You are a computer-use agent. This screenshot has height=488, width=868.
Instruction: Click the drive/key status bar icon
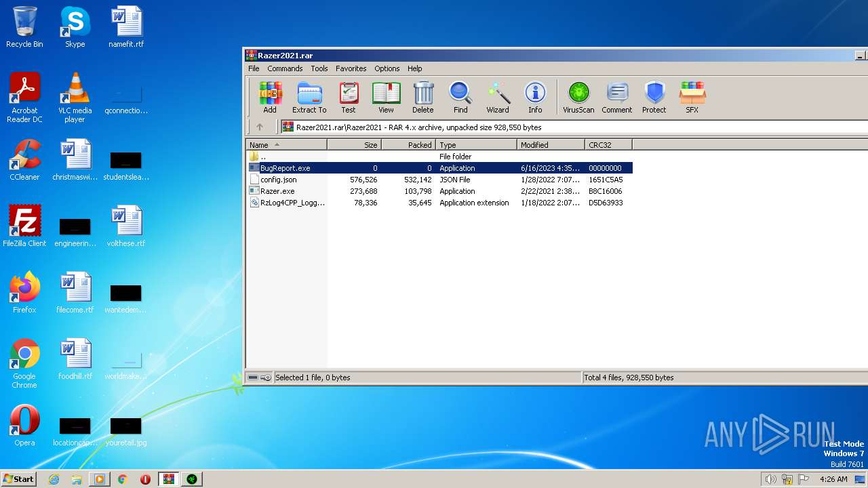[x=259, y=378]
